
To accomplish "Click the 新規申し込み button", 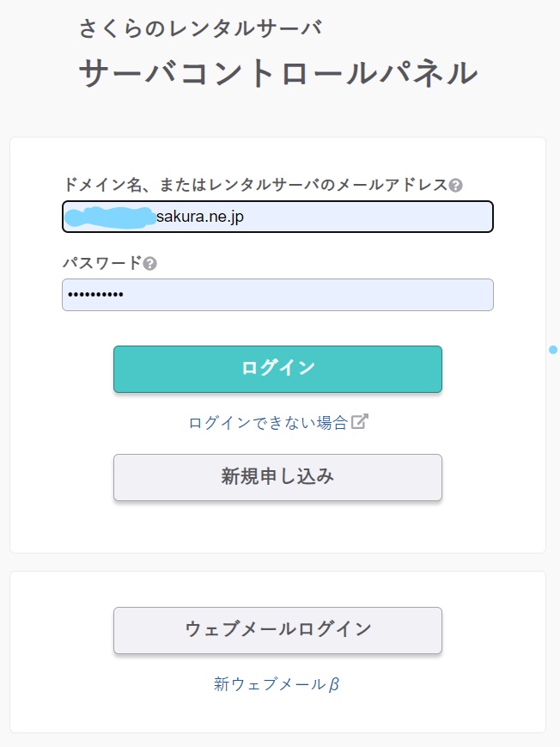I will (x=277, y=477).
